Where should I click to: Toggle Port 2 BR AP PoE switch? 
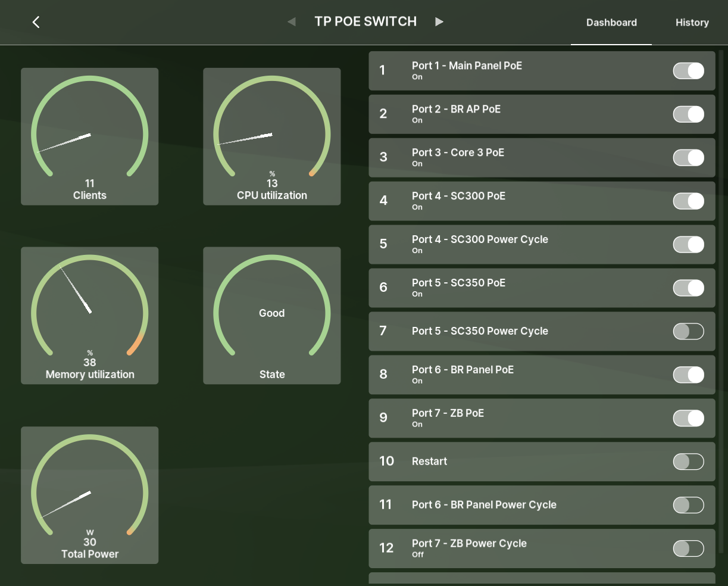(688, 114)
